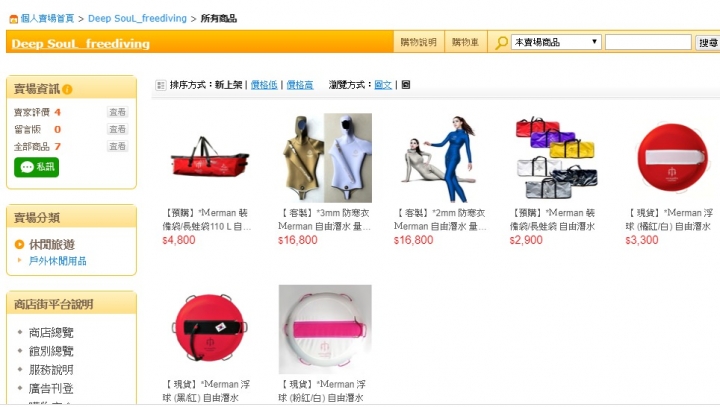Click the list layout icon before 排序方式
The image size is (720, 407).
(161, 85)
